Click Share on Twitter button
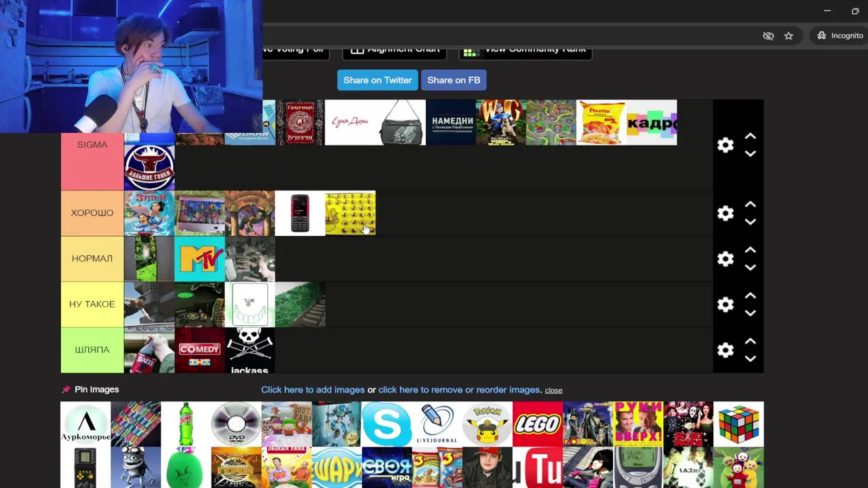The image size is (868, 488). point(378,80)
